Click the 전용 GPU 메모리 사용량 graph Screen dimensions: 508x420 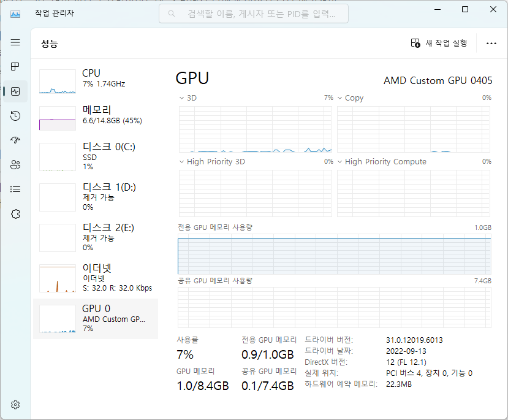pyautogui.click(x=335, y=254)
